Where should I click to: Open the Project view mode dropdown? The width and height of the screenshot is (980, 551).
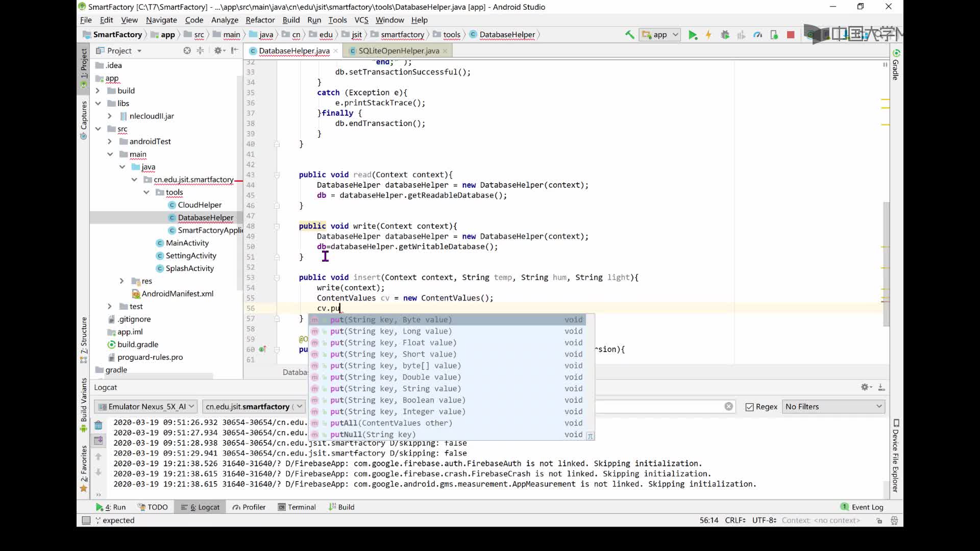click(x=119, y=51)
